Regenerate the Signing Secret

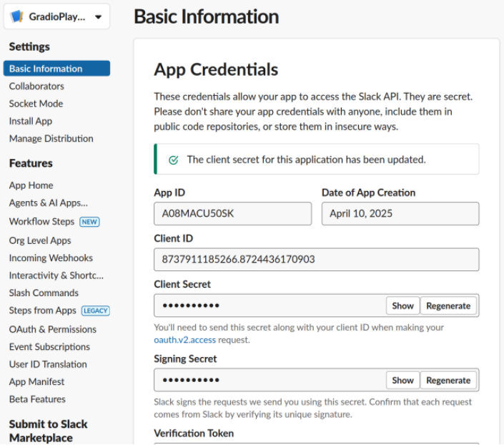click(448, 381)
